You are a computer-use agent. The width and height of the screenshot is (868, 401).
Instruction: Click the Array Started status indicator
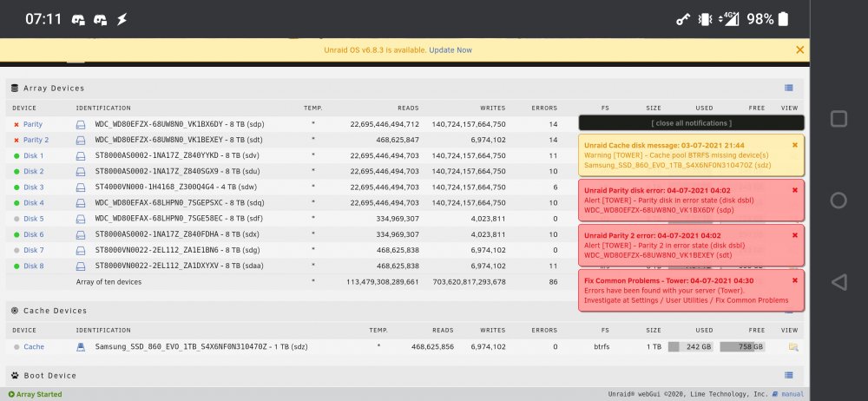coord(35,394)
